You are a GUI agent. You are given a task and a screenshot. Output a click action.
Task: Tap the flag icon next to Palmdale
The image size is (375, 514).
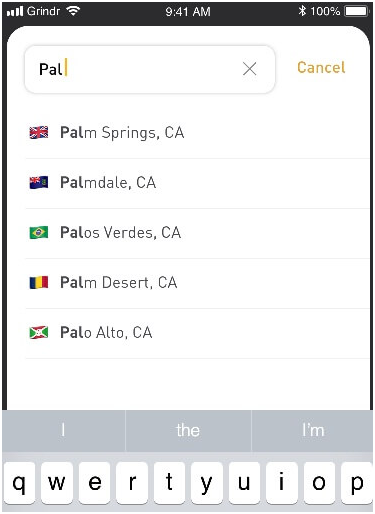click(39, 183)
